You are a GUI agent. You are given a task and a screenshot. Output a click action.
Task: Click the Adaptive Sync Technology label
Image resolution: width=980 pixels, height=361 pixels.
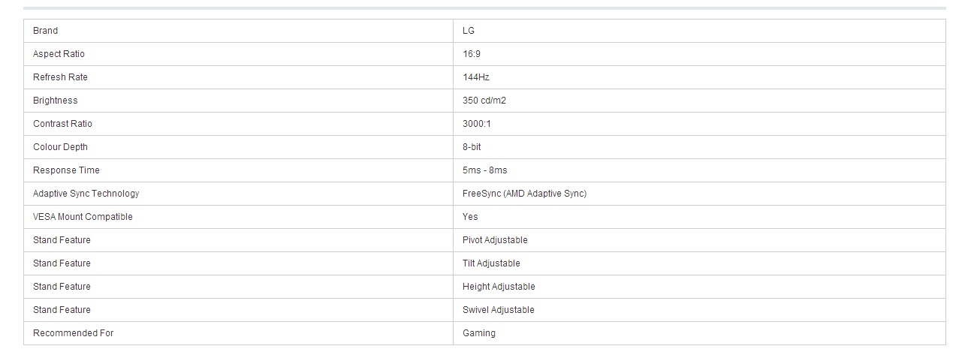point(86,194)
